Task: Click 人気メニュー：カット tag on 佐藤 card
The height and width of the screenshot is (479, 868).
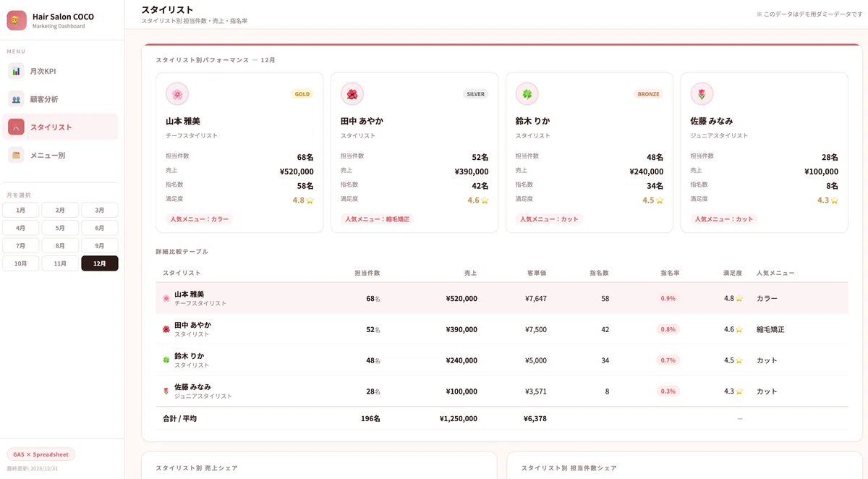Action: [725, 219]
